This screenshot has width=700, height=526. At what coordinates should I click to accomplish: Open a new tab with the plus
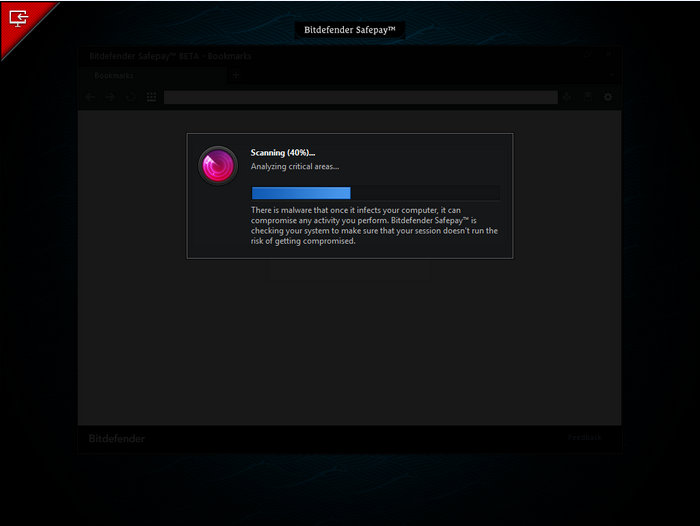[x=236, y=75]
